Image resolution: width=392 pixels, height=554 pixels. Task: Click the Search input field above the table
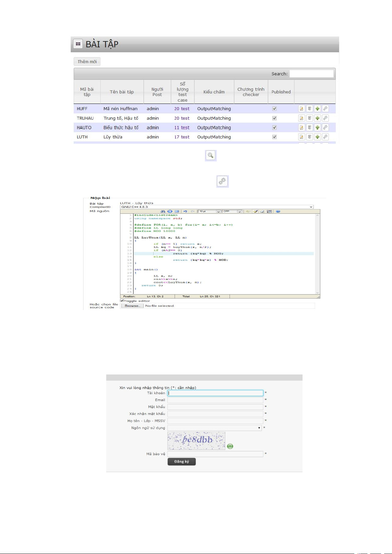[x=311, y=74]
